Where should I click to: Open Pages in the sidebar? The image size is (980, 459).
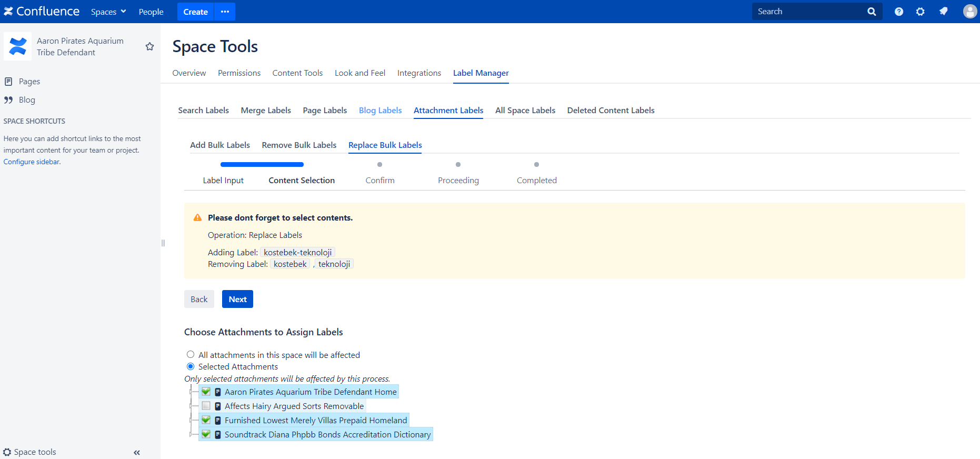pos(29,82)
